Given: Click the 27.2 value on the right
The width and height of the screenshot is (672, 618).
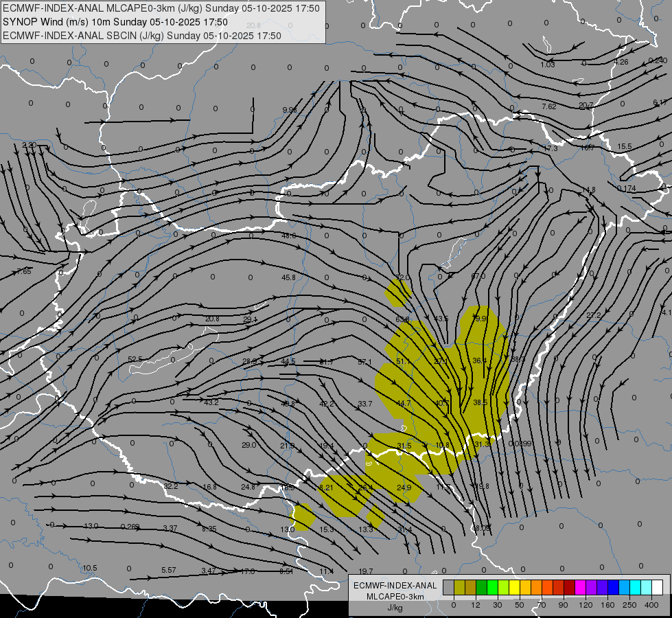Looking at the screenshot, I should pos(594,315).
